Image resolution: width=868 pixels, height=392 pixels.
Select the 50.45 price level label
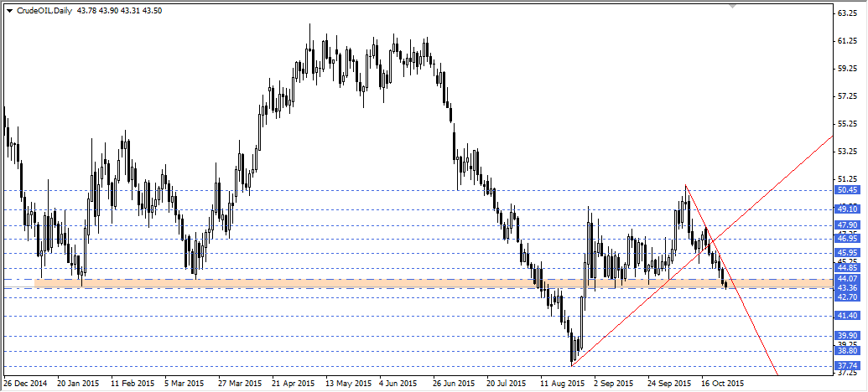pyautogui.click(x=847, y=190)
